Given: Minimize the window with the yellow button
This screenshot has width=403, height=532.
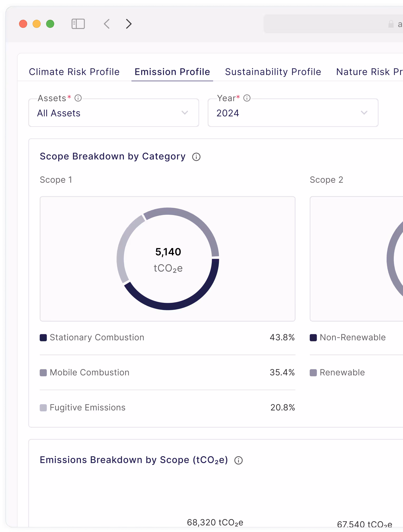Looking at the screenshot, I should point(37,24).
